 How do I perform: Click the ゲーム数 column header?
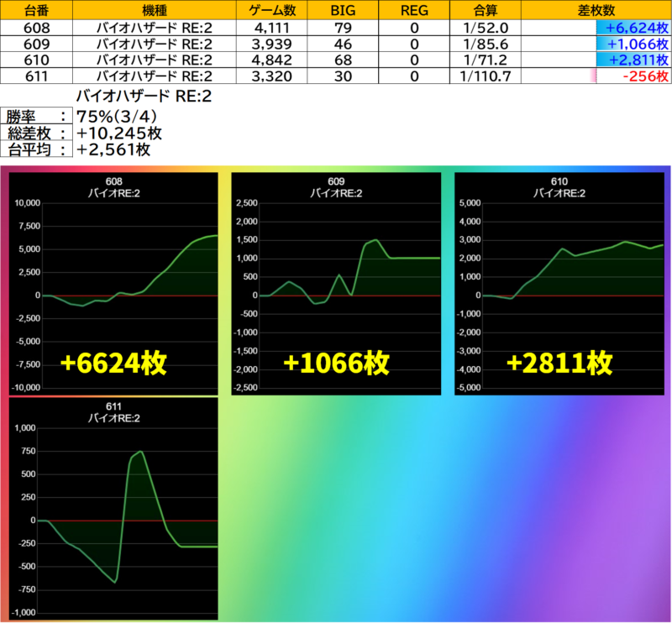pos(271,10)
